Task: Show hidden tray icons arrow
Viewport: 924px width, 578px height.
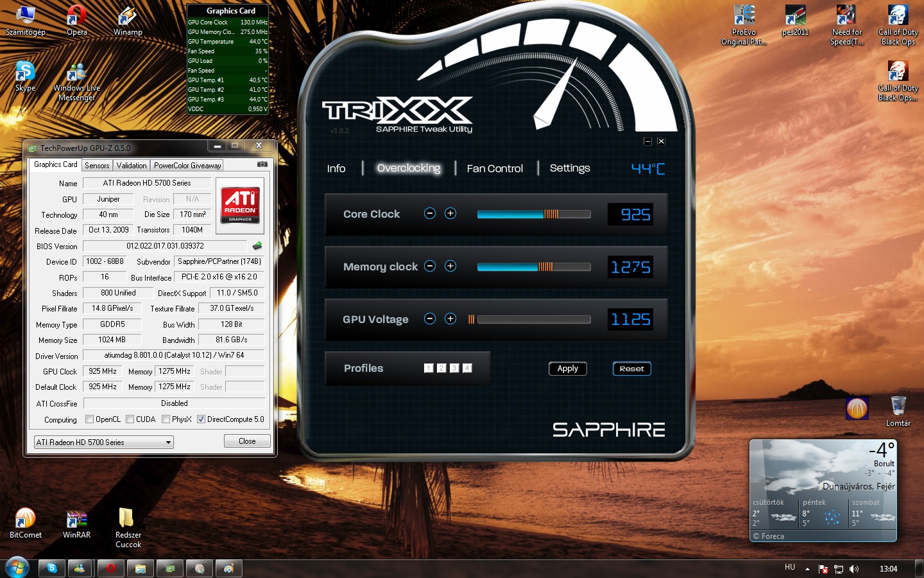Action: coord(807,569)
